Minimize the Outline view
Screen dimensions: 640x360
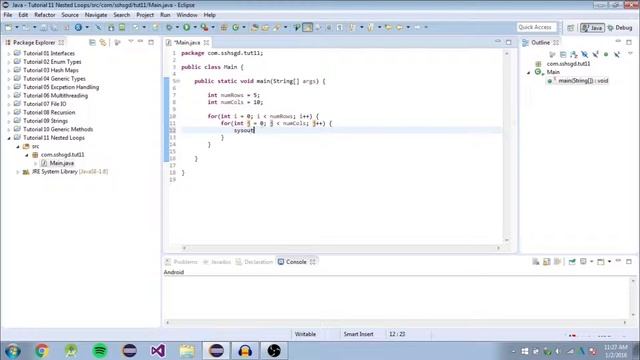click(618, 42)
